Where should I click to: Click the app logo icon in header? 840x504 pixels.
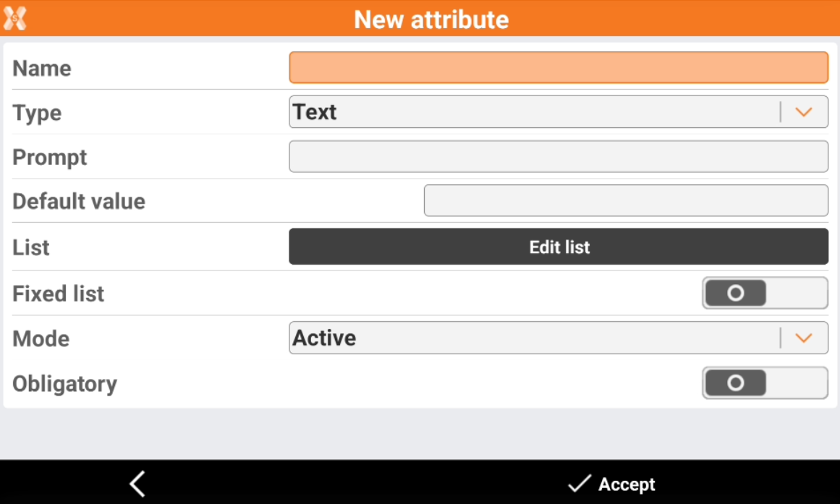tap(14, 18)
